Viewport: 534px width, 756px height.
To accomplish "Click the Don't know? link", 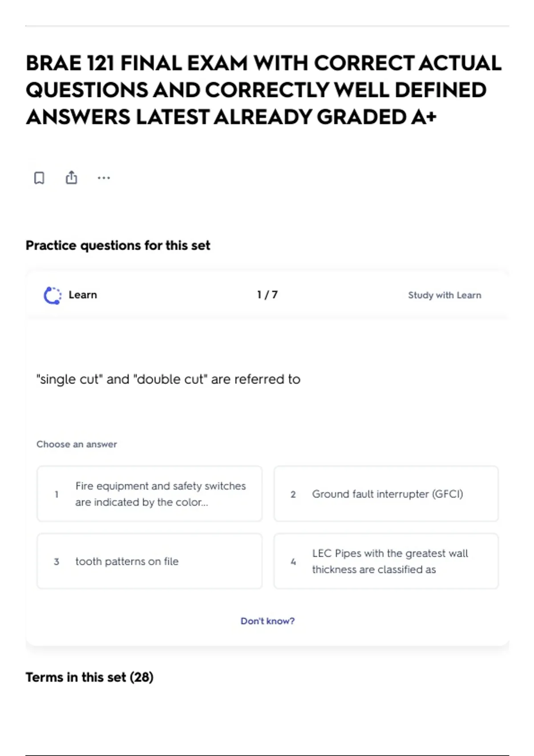I will 267,621.
